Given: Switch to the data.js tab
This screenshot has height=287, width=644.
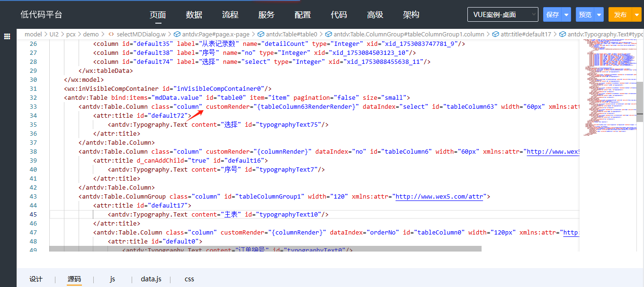Looking at the screenshot, I should 151,279.
